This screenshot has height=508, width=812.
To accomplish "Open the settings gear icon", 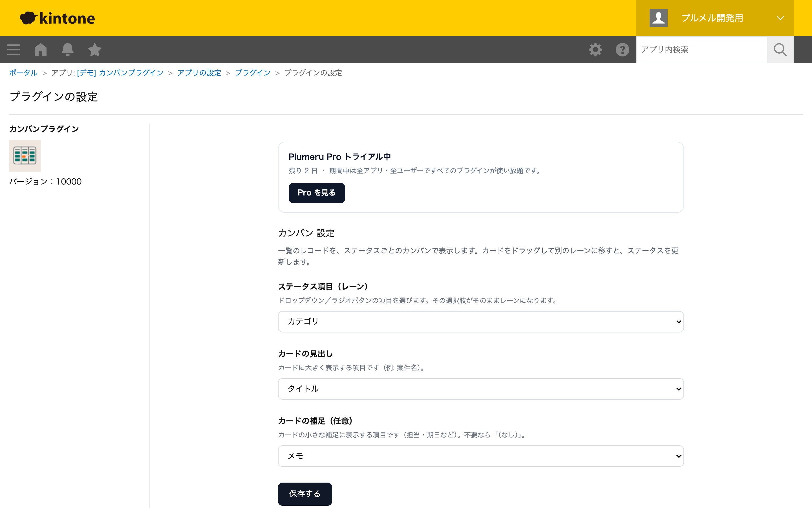I will tap(595, 50).
